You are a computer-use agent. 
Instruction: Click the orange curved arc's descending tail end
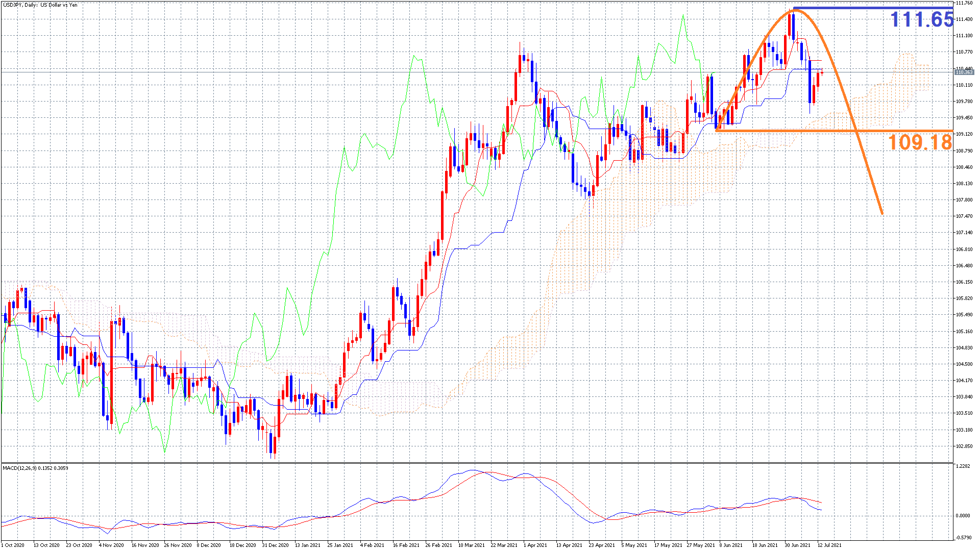tap(881, 212)
